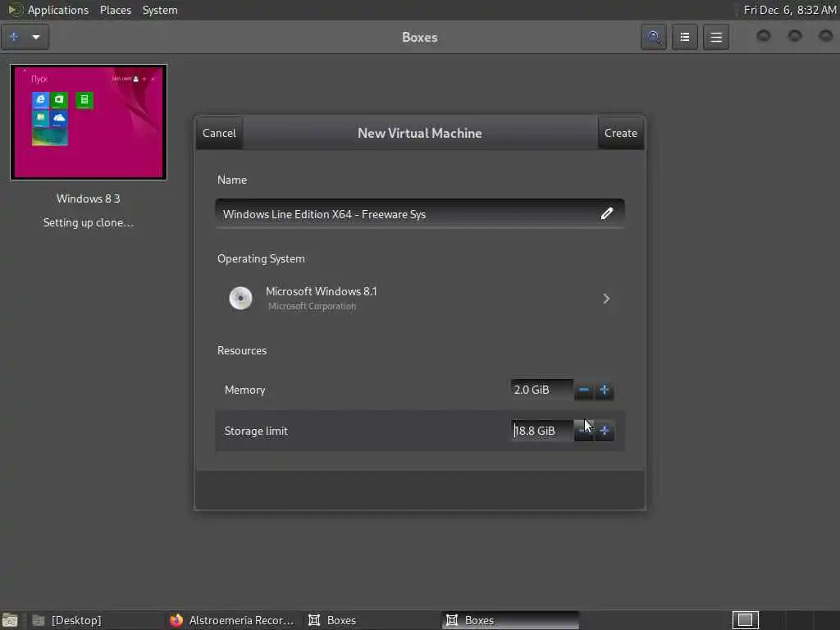The height and width of the screenshot is (630, 840).
Task: Open the System menu
Action: pyautogui.click(x=160, y=10)
